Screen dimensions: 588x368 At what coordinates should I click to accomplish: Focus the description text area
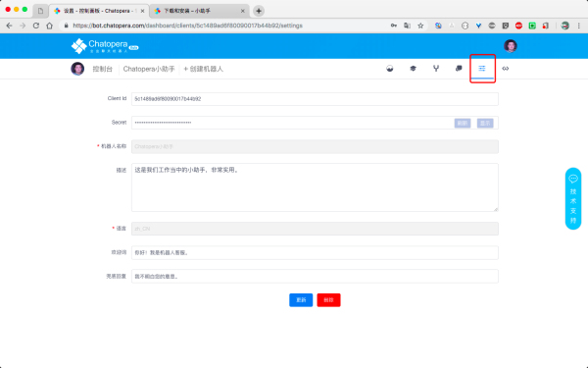[315, 187]
